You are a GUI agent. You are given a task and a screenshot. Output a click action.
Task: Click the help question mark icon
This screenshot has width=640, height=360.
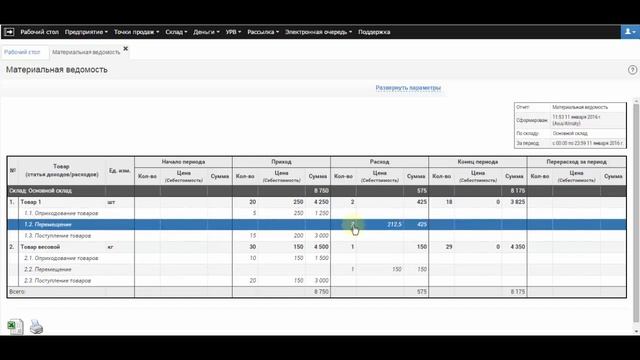click(632, 70)
